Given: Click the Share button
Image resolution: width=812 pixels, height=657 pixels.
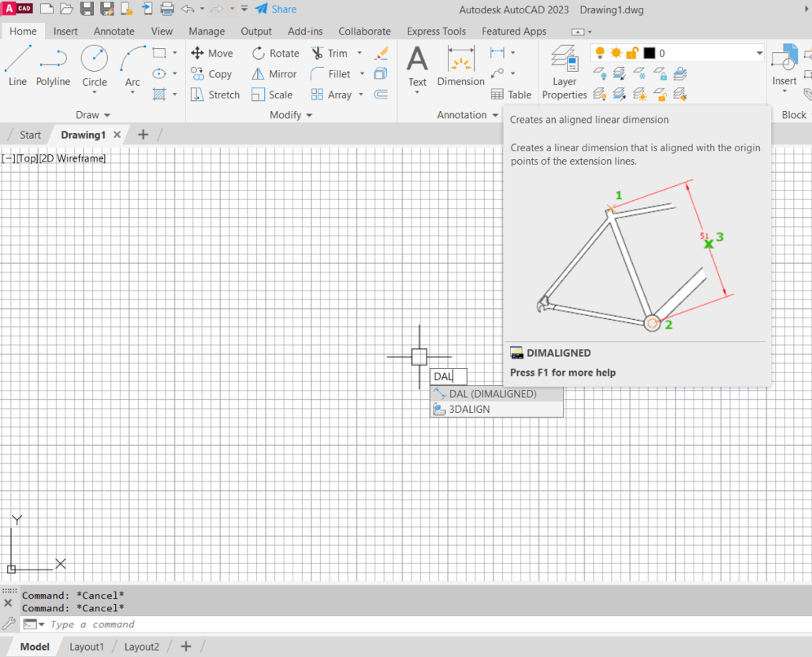Looking at the screenshot, I should click(x=276, y=9).
